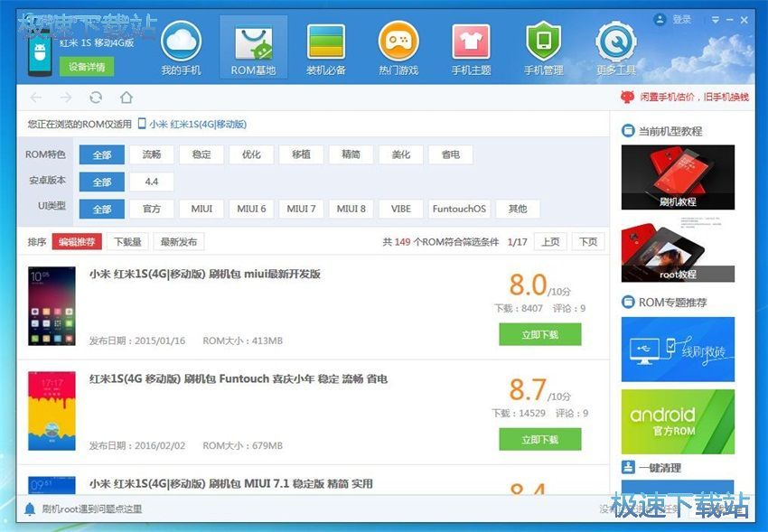Sort by 最新发布
The image size is (768, 532).
point(179,242)
